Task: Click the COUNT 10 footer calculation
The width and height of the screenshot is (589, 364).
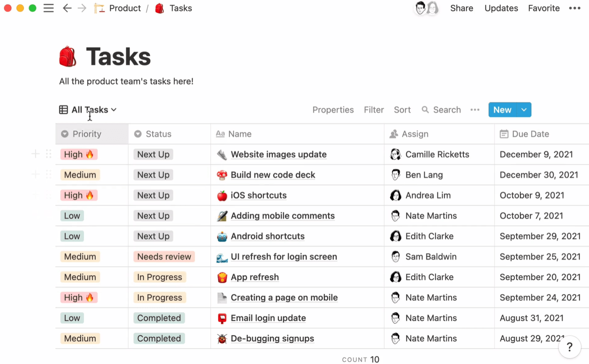Action: click(360, 360)
